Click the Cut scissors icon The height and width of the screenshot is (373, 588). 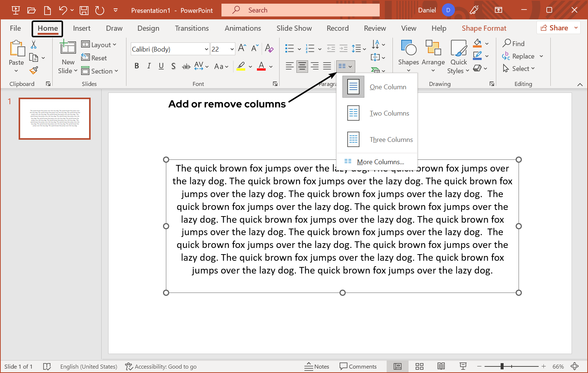(x=34, y=45)
